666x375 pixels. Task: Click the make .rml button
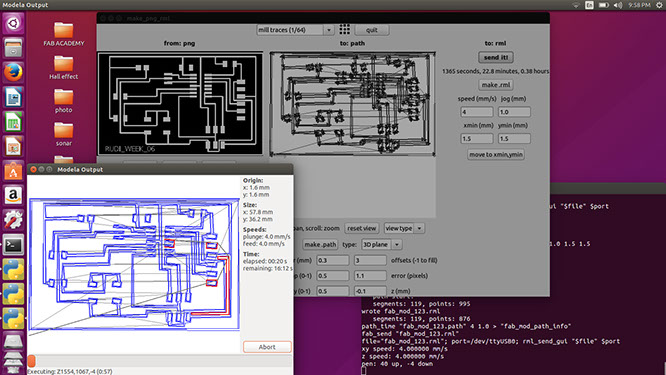[x=496, y=85]
